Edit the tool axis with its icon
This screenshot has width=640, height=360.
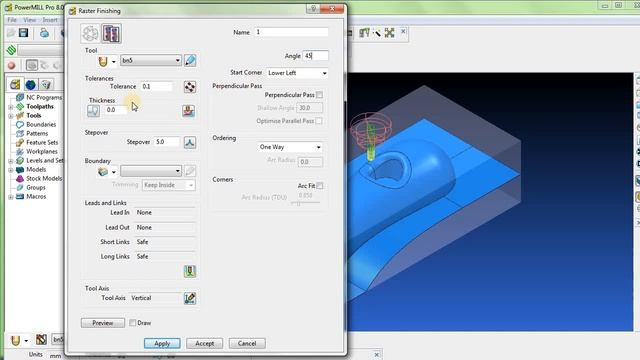(x=189, y=298)
